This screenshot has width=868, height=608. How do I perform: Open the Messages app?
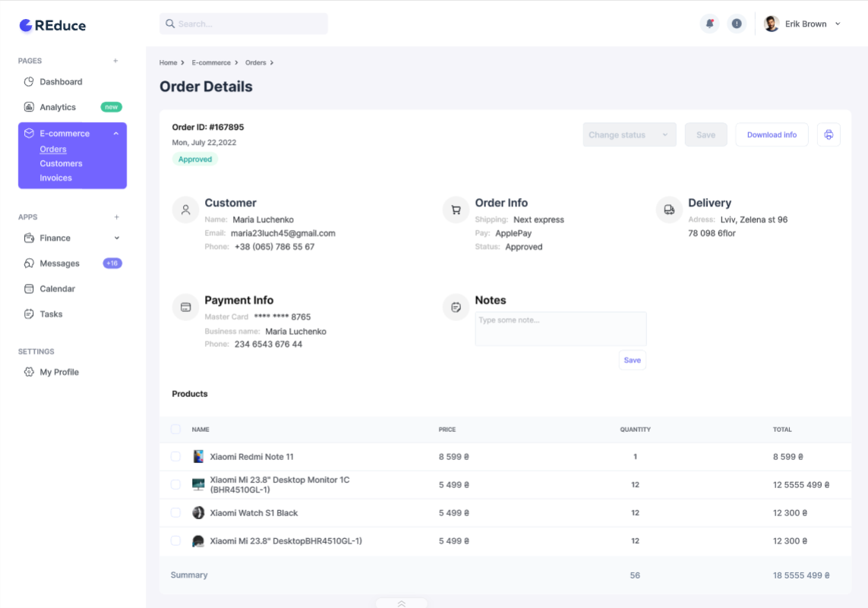[60, 263]
